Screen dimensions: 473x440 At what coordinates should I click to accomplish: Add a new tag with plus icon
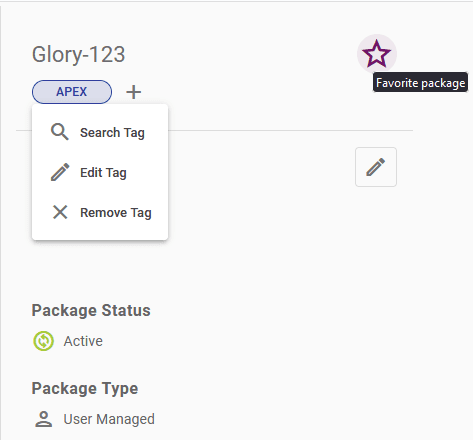[x=134, y=92]
